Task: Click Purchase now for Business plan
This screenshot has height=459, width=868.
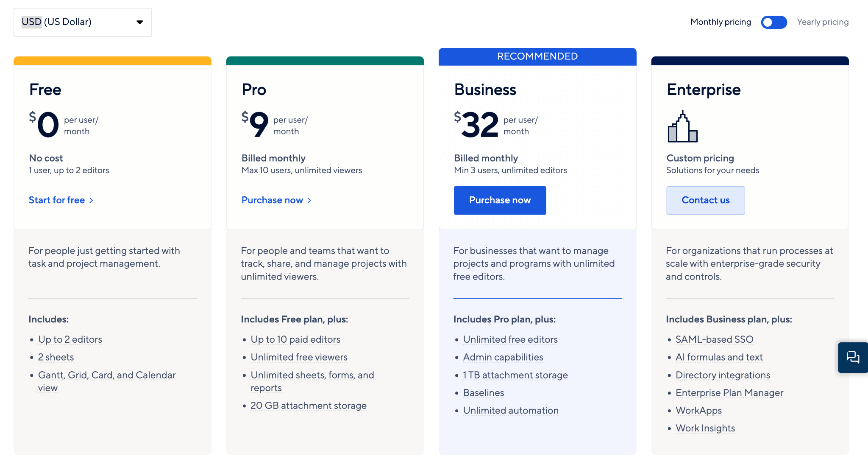Action: tap(500, 200)
